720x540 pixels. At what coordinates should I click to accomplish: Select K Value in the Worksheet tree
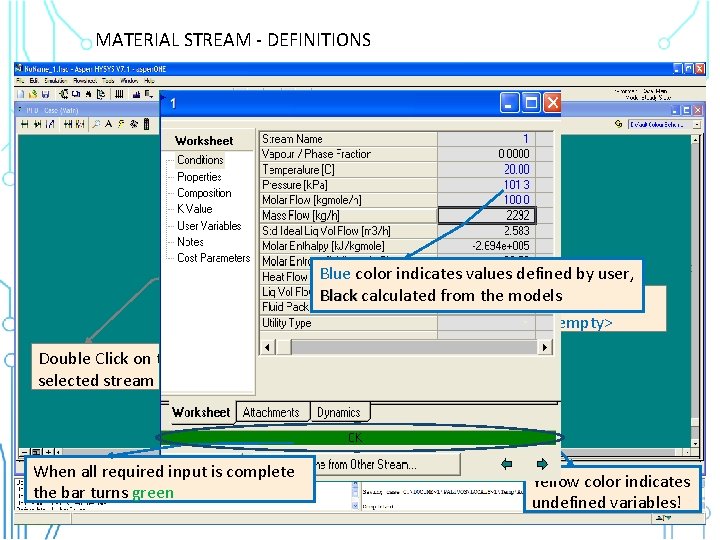click(195, 209)
